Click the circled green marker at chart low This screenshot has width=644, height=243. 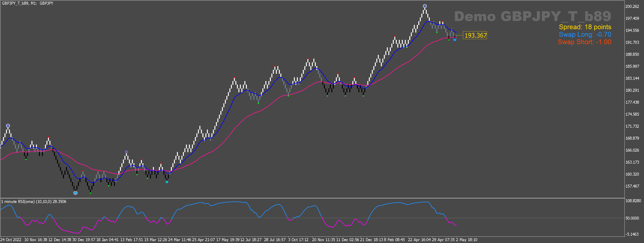[76, 193]
